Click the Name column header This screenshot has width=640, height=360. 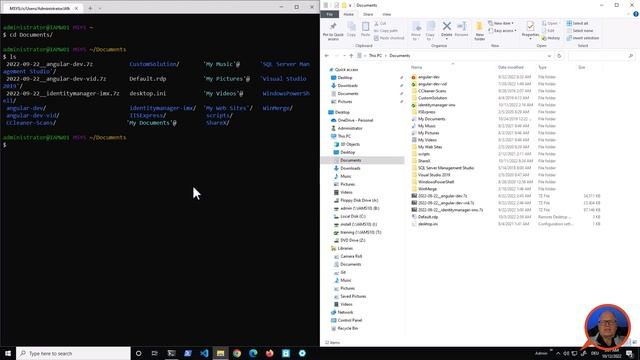click(x=416, y=67)
